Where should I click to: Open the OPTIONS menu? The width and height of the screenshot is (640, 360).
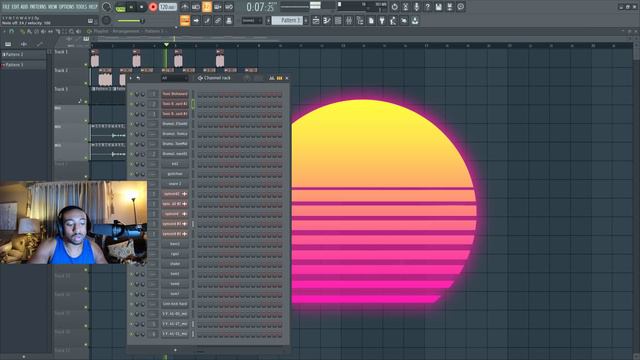click(67, 7)
